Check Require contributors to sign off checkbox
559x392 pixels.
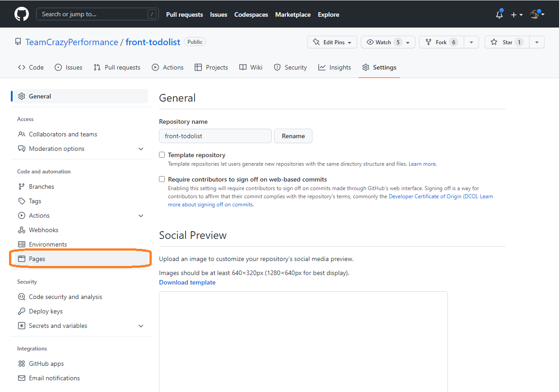[x=162, y=179]
